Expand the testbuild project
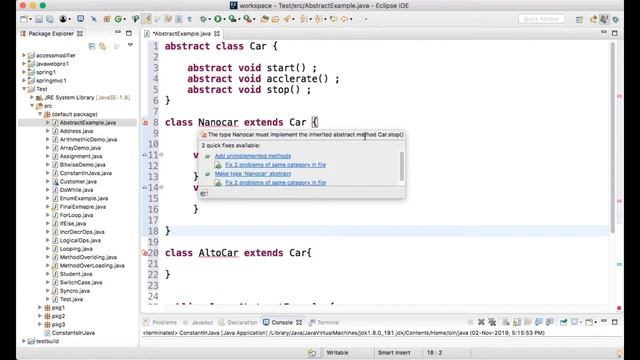The height and width of the screenshot is (360, 640). click(x=24, y=341)
